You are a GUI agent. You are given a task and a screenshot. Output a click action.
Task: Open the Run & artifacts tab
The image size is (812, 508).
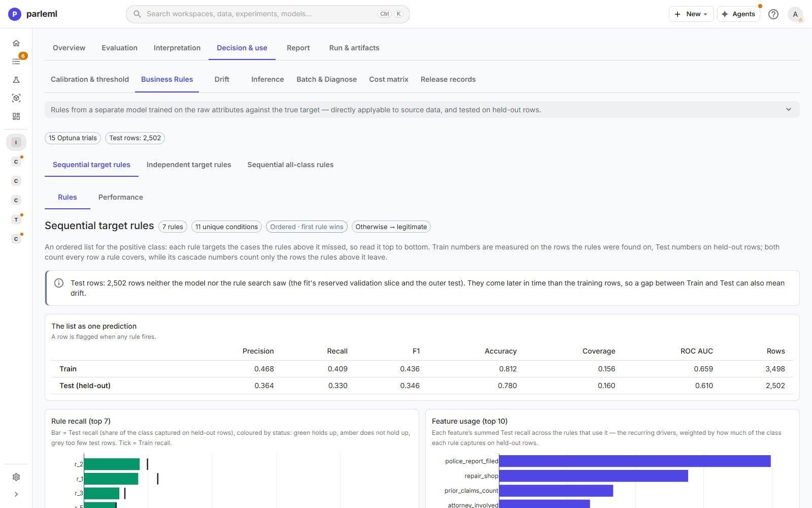354,48
